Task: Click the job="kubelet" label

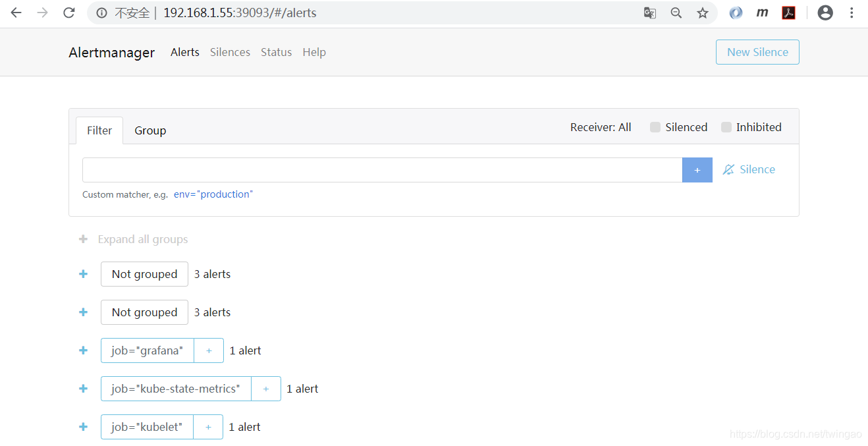Action: coord(147,427)
